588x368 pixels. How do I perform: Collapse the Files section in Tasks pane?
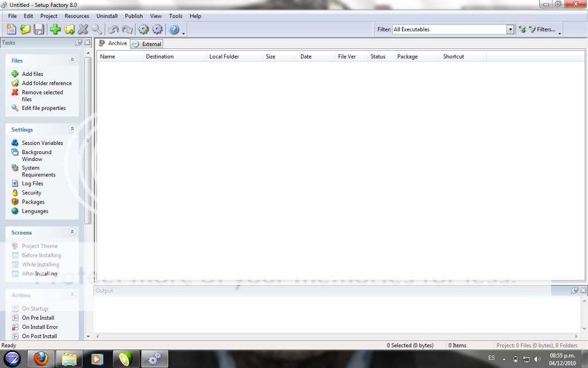tap(72, 60)
